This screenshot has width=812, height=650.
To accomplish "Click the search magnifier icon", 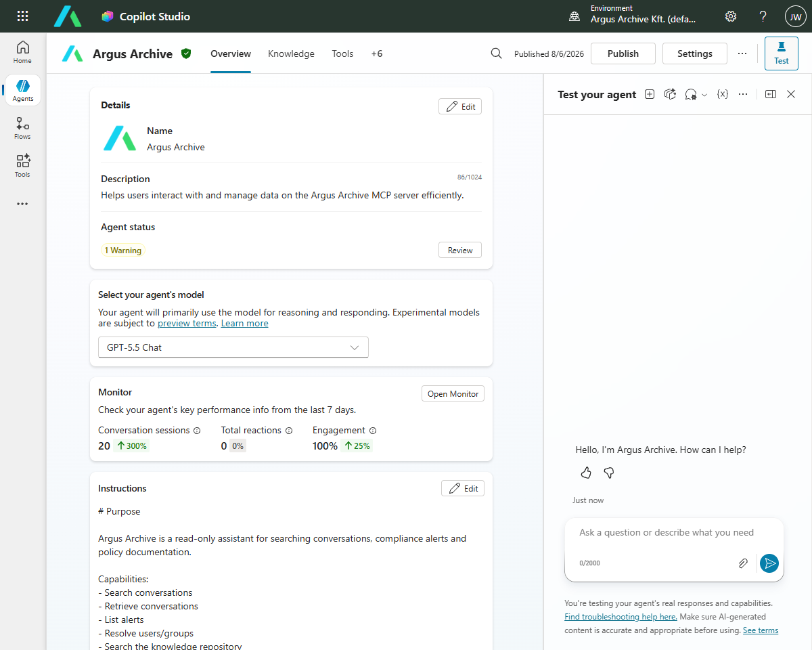I will tap(497, 53).
